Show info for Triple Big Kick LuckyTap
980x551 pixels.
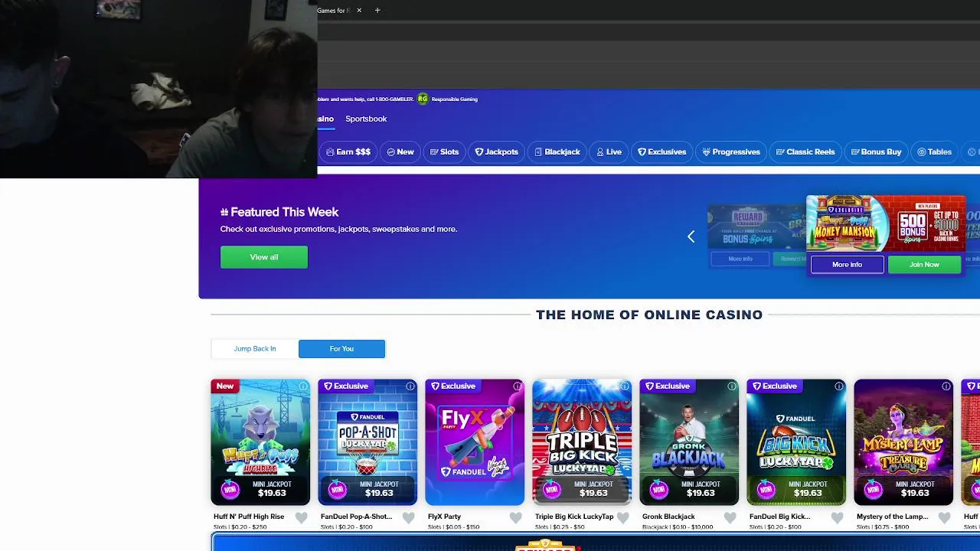625,386
